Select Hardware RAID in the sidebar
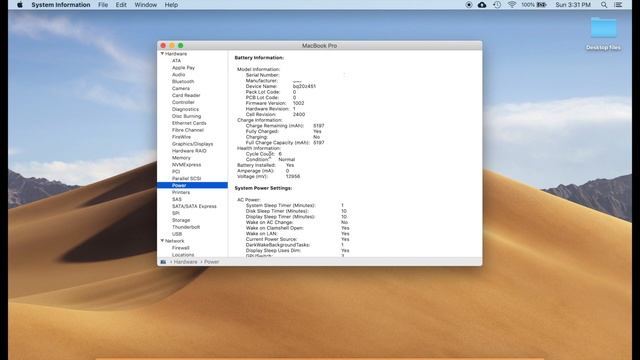The width and height of the screenshot is (640, 360). pos(189,151)
